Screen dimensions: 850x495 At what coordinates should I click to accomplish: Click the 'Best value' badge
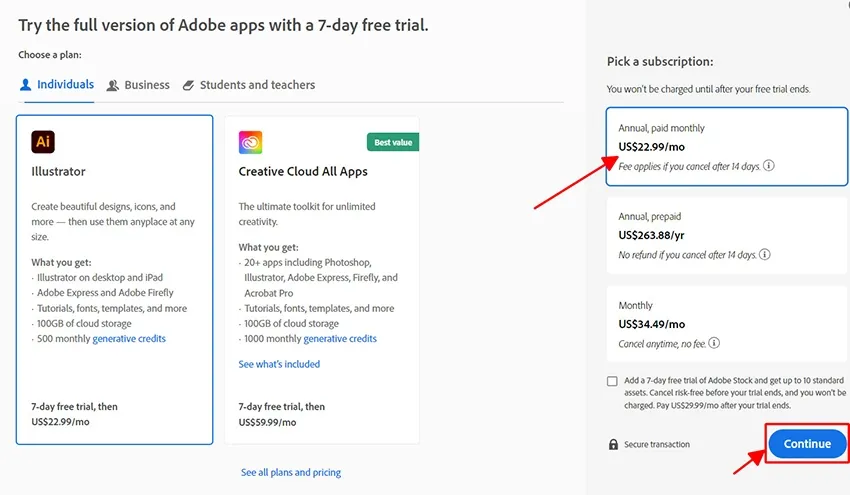(x=393, y=142)
